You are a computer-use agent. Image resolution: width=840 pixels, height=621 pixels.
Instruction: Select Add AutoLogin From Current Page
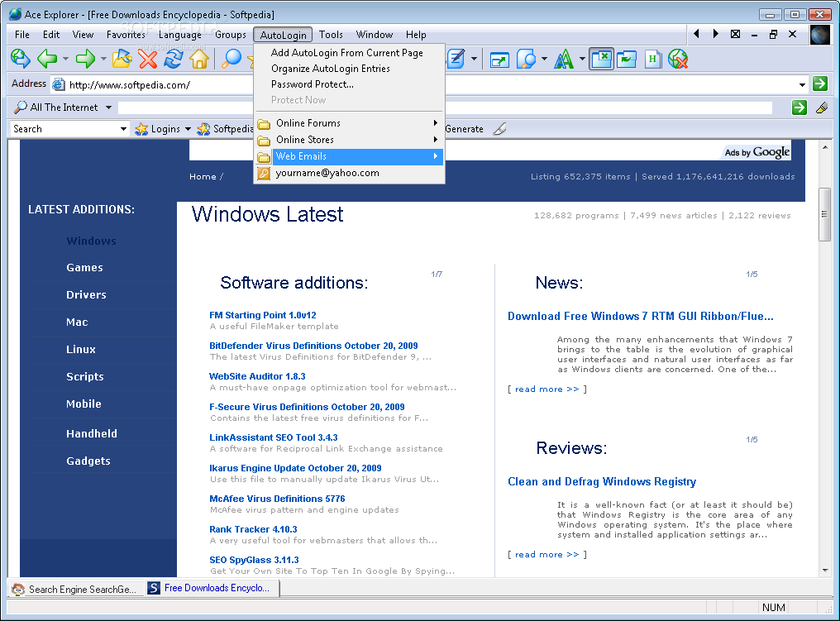pos(347,53)
